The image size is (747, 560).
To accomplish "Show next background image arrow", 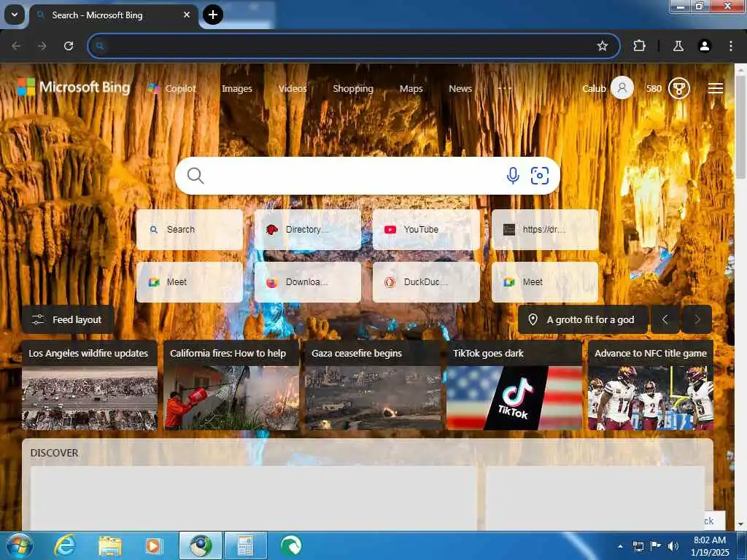I will 697,319.
